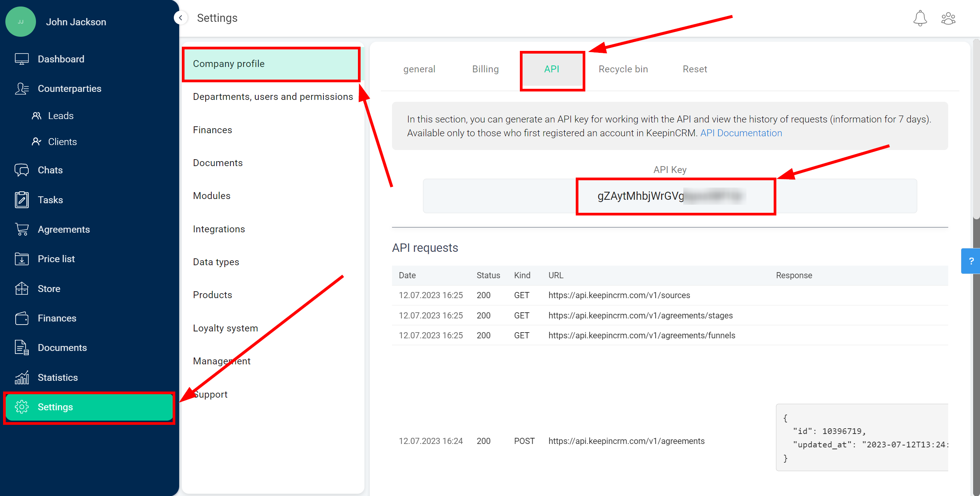Open Integrations settings section
Viewport: 980px width, 496px height.
219,229
